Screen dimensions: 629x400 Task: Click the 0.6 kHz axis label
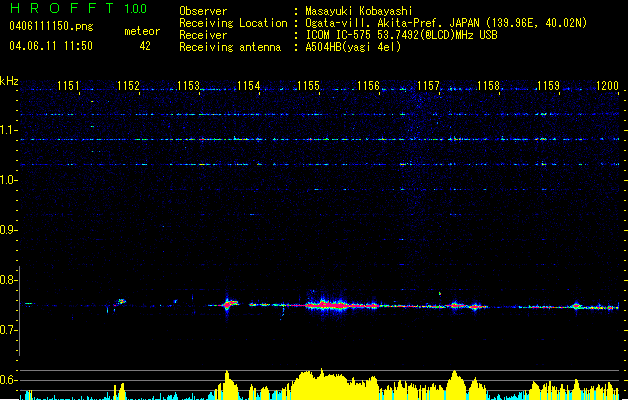[x=8, y=380]
